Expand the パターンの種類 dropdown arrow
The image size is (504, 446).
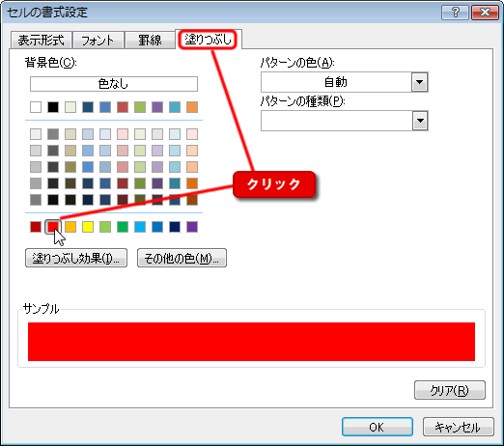[x=420, y=121]
